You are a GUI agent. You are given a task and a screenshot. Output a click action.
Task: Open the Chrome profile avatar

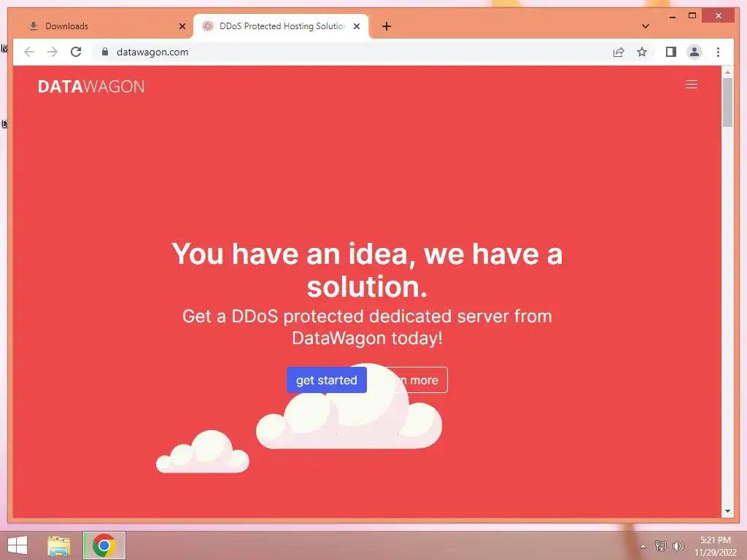694,52
